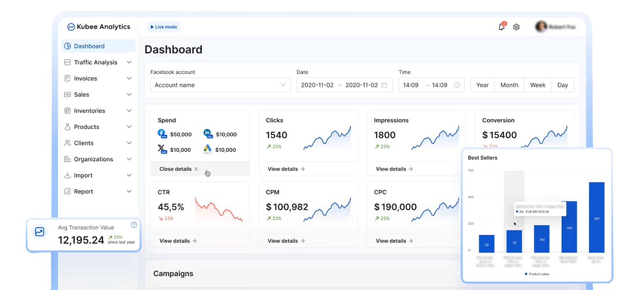
Task: Expand the Inventories menu chevron
Action: [129, 111]
